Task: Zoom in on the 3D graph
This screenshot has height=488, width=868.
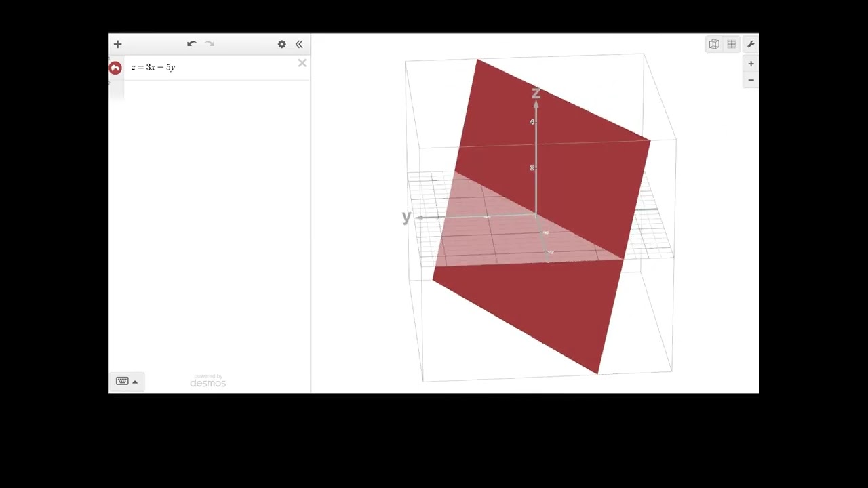Action: (751, 64)
